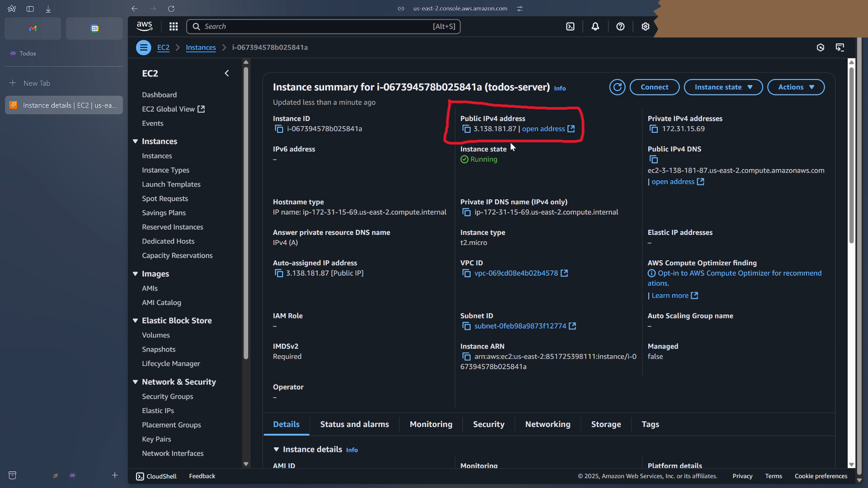Copy the Public IPv4 address
Screen dimensions: 868x488
pos(466,129)
